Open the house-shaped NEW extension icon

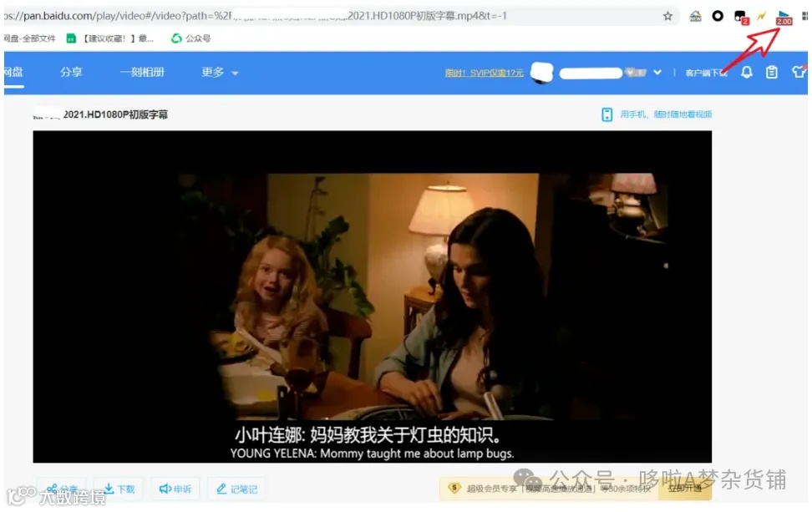point(696,16)
